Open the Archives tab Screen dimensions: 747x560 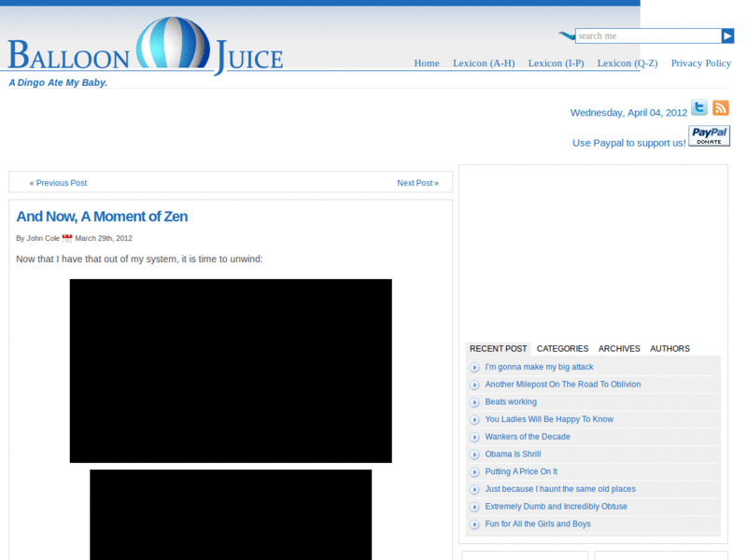point(619,349)
